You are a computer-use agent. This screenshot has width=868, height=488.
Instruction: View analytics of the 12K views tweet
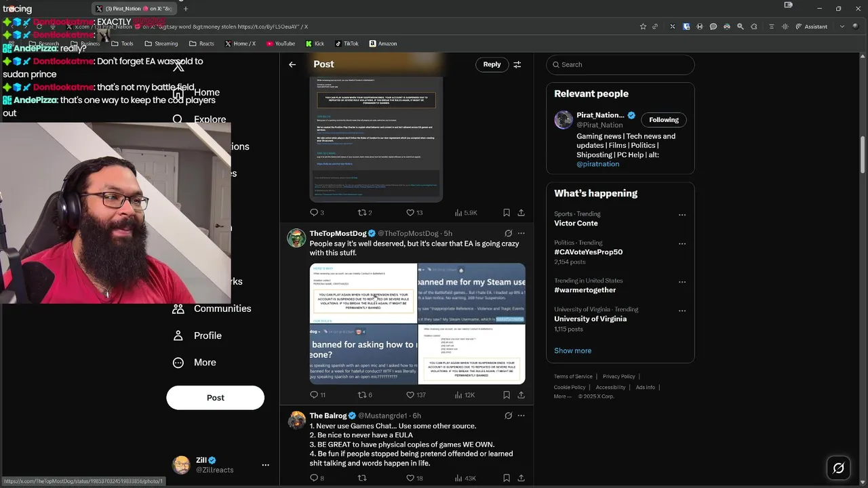[x=465, y=394]
